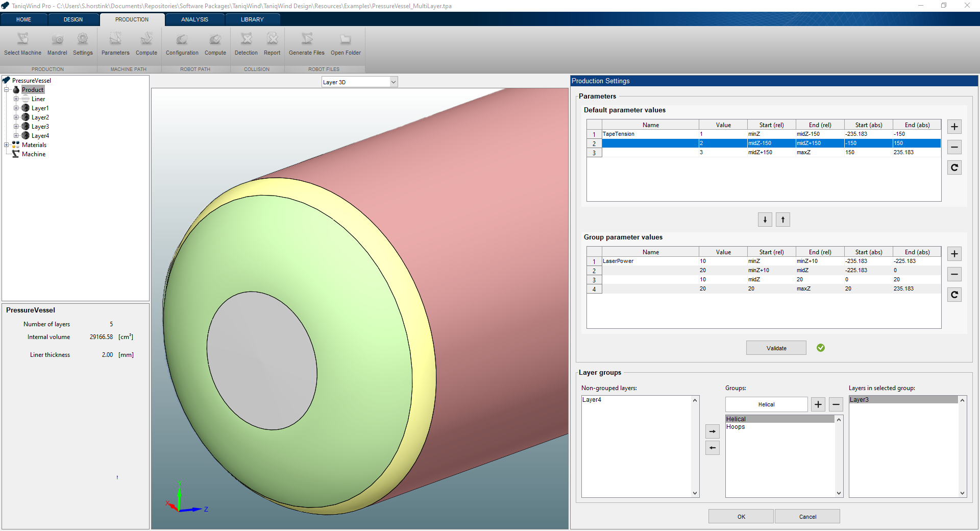This screenshot has width=980, height=531.
Task: Expand the Materials tree node
Action: coord(7,145)
